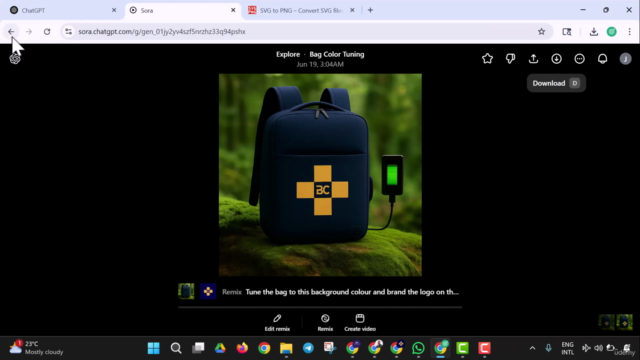Viewport: 640px width, 360px height.
Task: Click Create video button
Action: click(360, 322)
